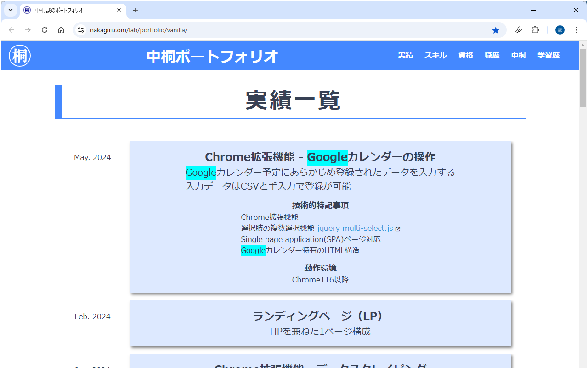Go to the スキル navigation item
Image resolution: width=588 pixels, height=368 pixels.
click(x=435, y=55)
